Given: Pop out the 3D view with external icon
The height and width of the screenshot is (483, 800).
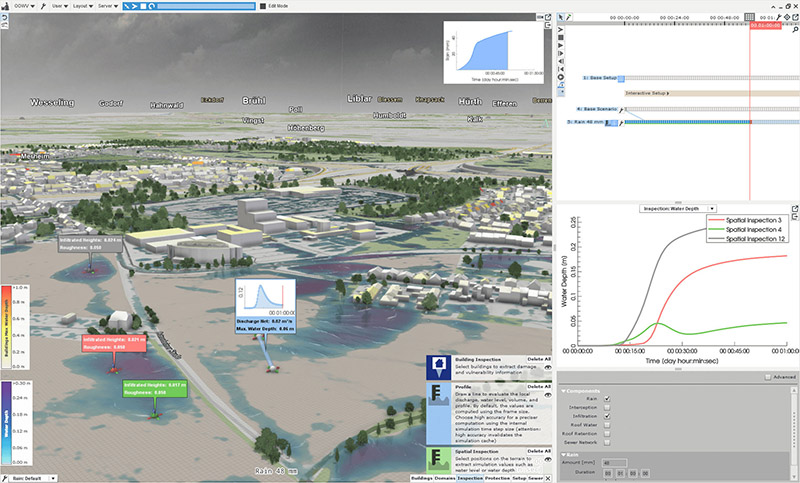Looking at the screenshot, I should [x=548, y=17].
